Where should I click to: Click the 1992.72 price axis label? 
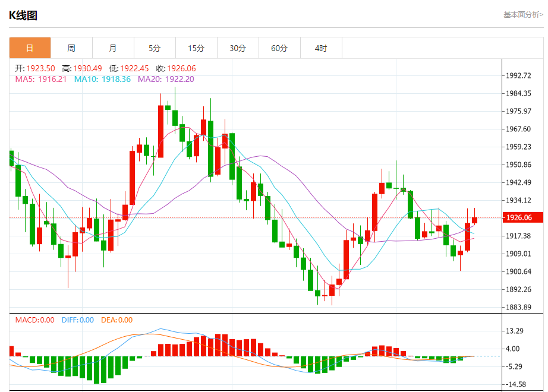519,76
